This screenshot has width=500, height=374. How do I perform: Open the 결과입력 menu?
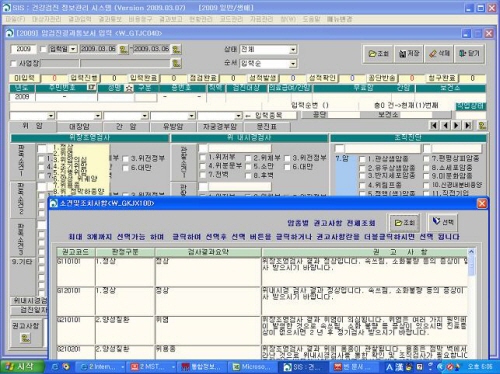(x=80, y=19)
